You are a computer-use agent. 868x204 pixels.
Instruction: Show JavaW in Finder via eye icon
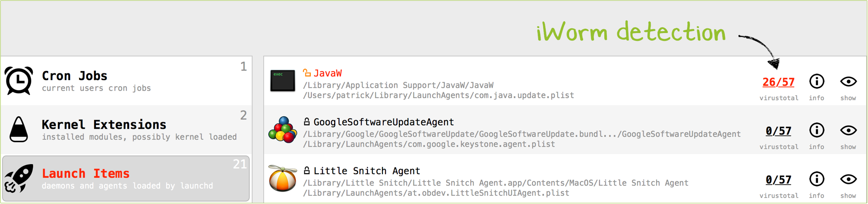coord(848,82)
